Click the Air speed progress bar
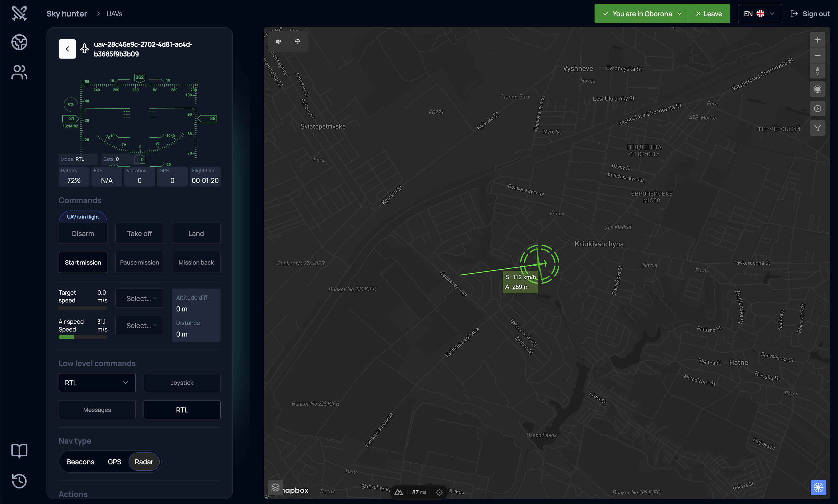838x504 pixels. point(83,337)
